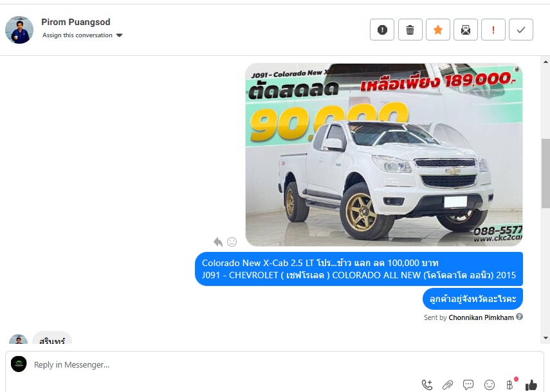The width and height of the screenshot is (550, 392).
Task: Mark conversation done with checkmark button
Action: pyautogui.click(x=521, y=30)
